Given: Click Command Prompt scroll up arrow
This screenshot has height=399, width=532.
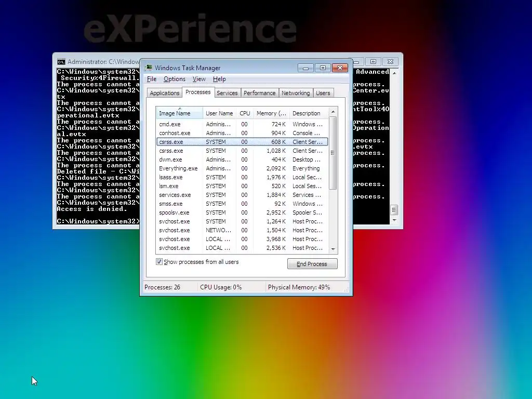Looking at the screenshot, I should click(394, 73).
